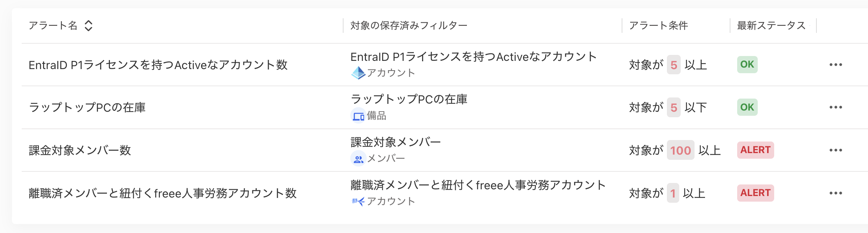Sort by アラート名 column arrows
This screenshot has width=868, height=233.
pyautogui.click(x=88, y=26)
